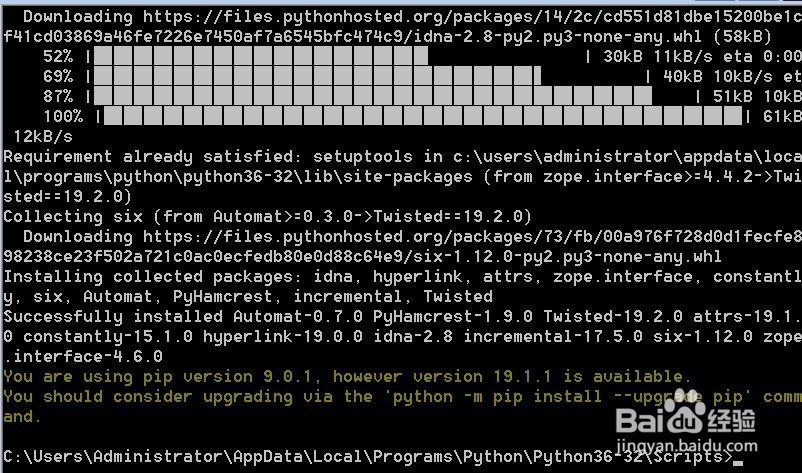
Task: Click the Twisted-19.2.0 package name
Action: point(612,317)
